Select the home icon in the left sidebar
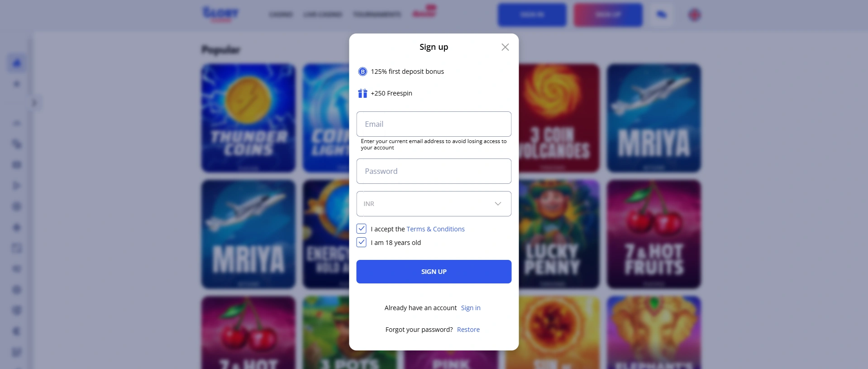The image size is (868, 369). point(16,62)
